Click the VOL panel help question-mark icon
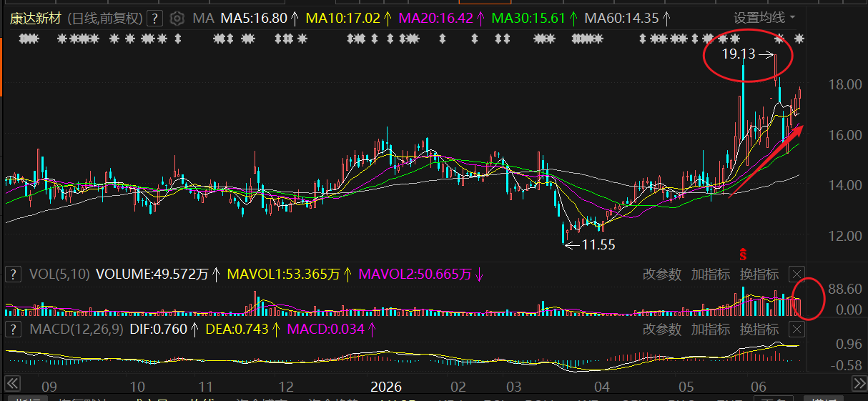The image size is (868, 401). coord(13,274)
